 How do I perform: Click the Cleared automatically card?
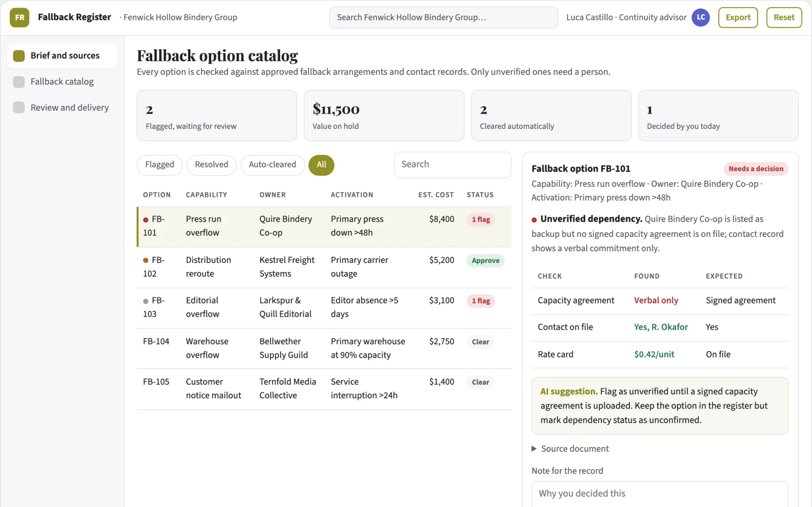pyautogui.click(x=551, y=116)
